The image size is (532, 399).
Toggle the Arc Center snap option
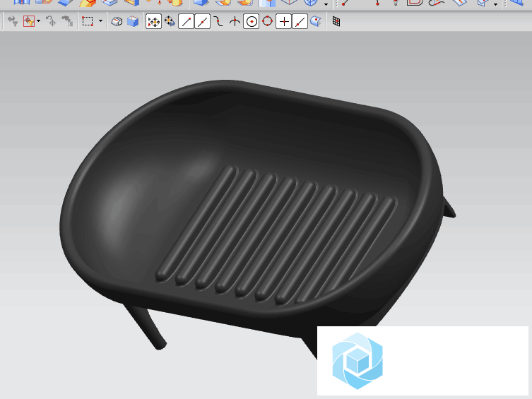click(251, 22)
